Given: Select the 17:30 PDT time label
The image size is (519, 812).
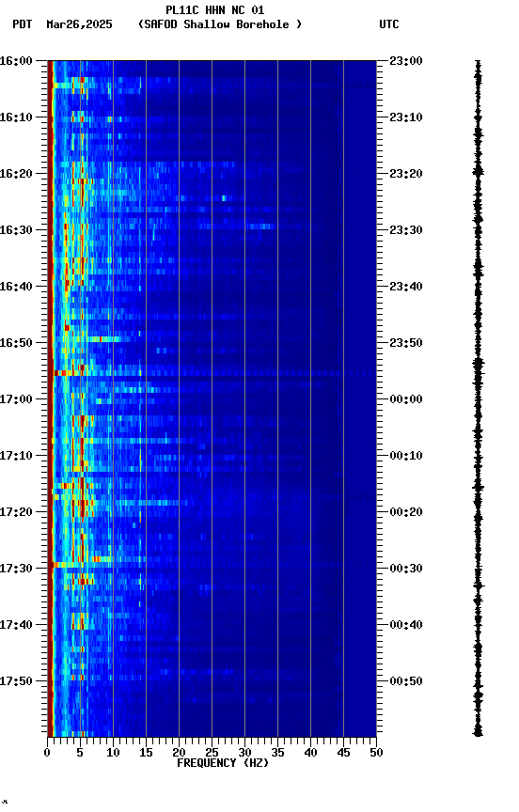Looking at the screenshot, I should click(x=16, y=569).
